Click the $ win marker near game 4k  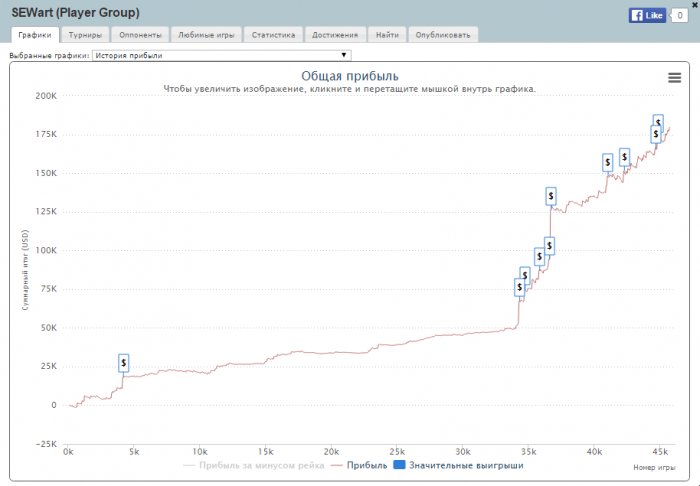coord(124,363)
